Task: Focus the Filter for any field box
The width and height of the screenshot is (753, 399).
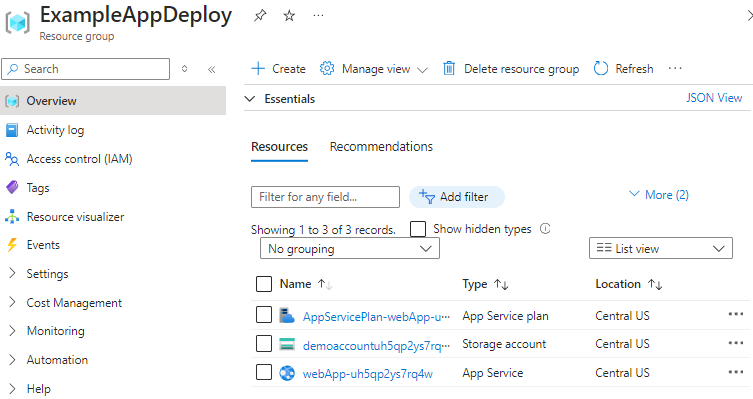Action: tap(325, 197)
